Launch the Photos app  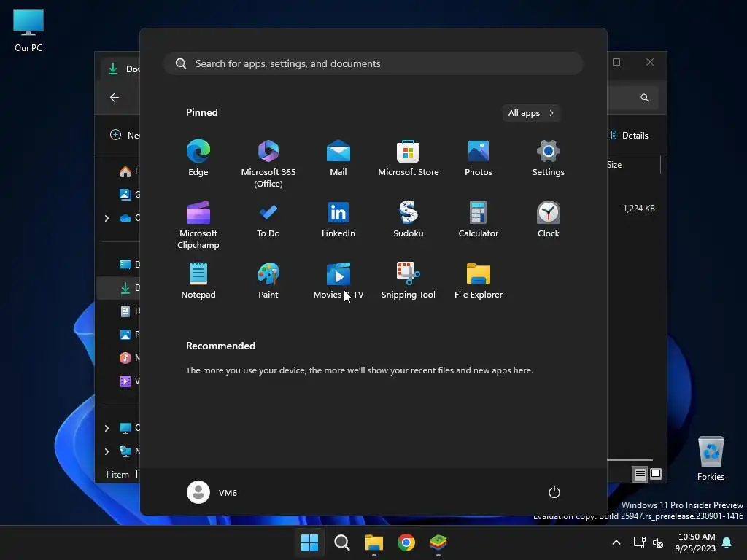[x=479, y=158]
